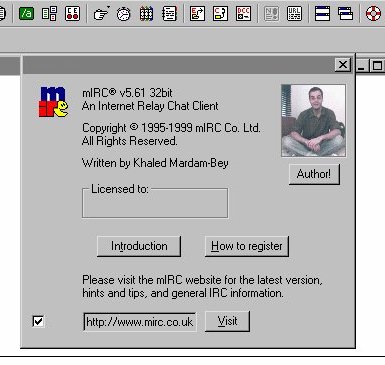This screenshot has height=365, width=385.
Task: Open Help via the lifebuoy icon
Action: (x=373, y=13)
